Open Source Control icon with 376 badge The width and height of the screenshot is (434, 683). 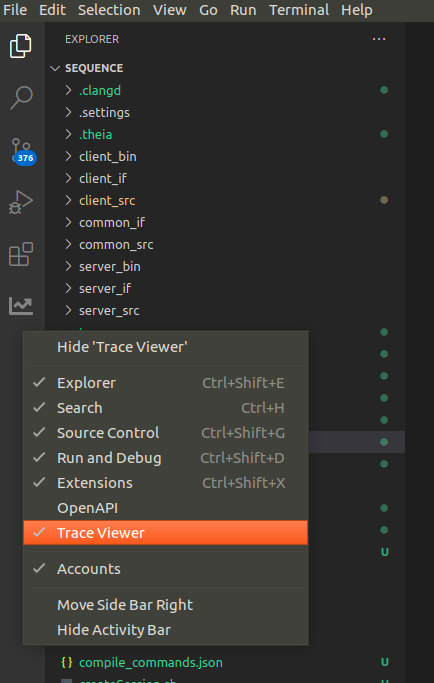(x=23, y=150)
